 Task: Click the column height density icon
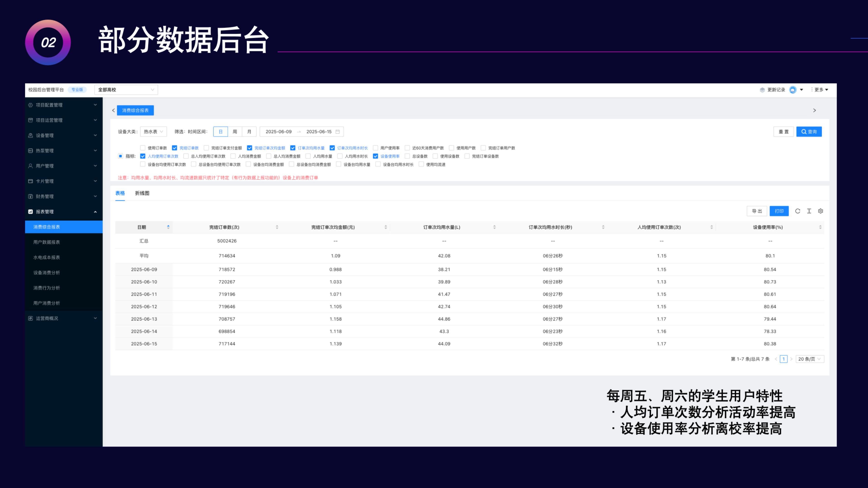tap(809, 211)
